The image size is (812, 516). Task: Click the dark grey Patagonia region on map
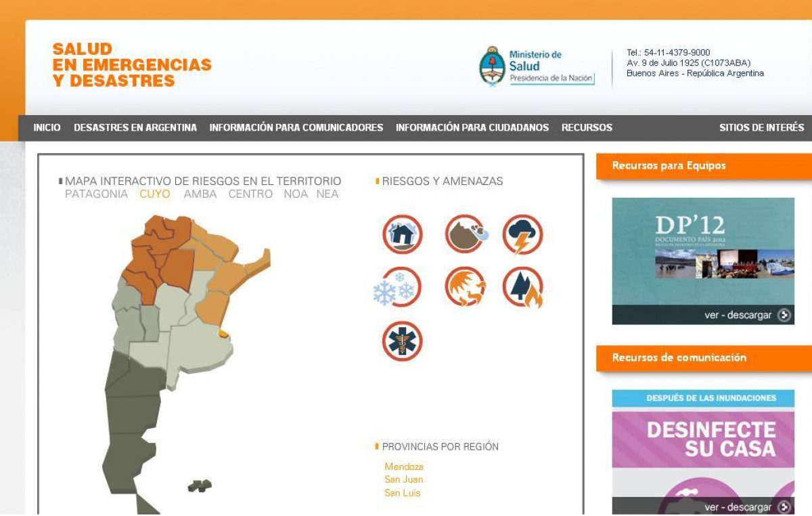pyautogui.click(x=132, y=420)
